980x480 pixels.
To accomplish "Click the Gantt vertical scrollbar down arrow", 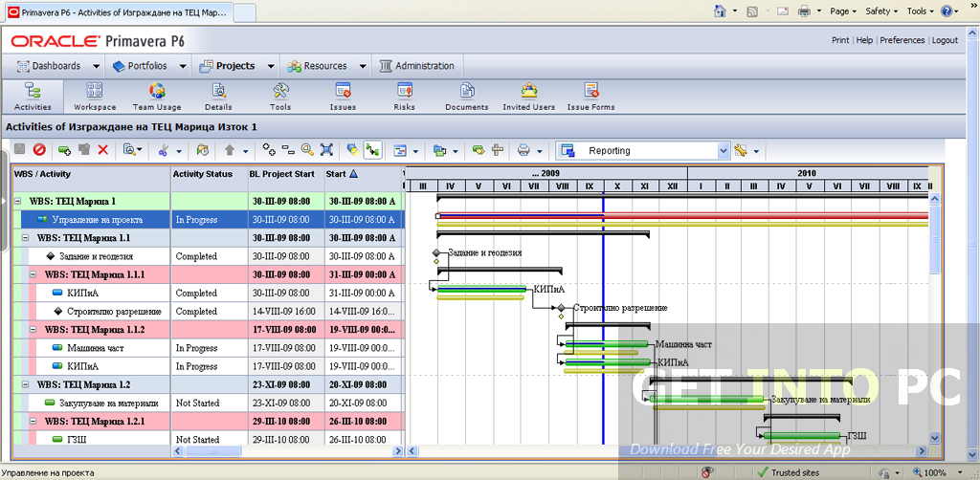I will [x=935, y=438].
